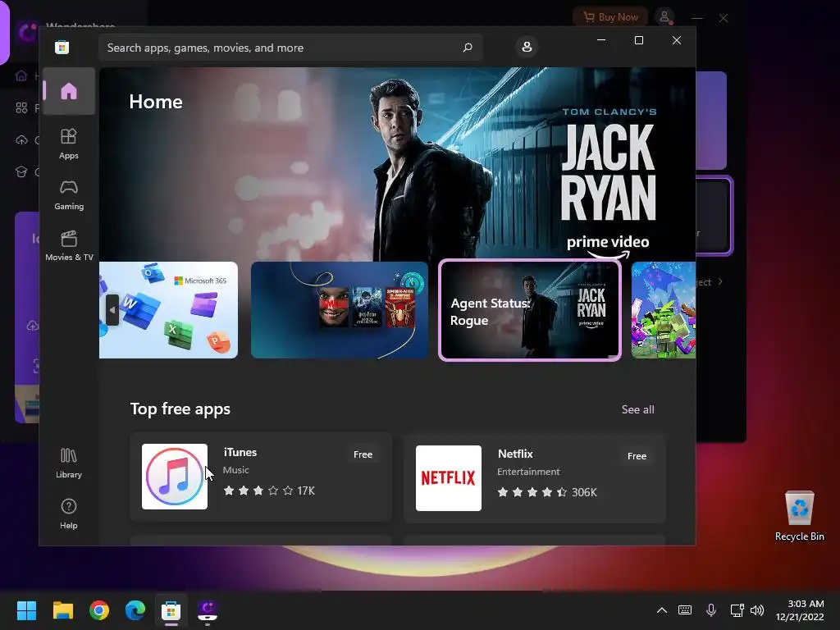This screenshot has width=840, height=630.
Task: Click the Free button for Netflix
Action: coord(637,456)
